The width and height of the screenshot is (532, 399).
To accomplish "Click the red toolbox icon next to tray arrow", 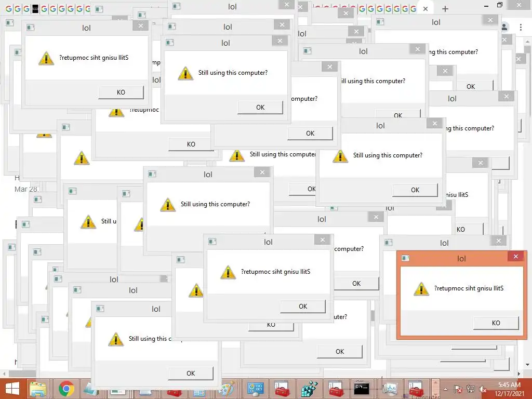I will point(416,389).
